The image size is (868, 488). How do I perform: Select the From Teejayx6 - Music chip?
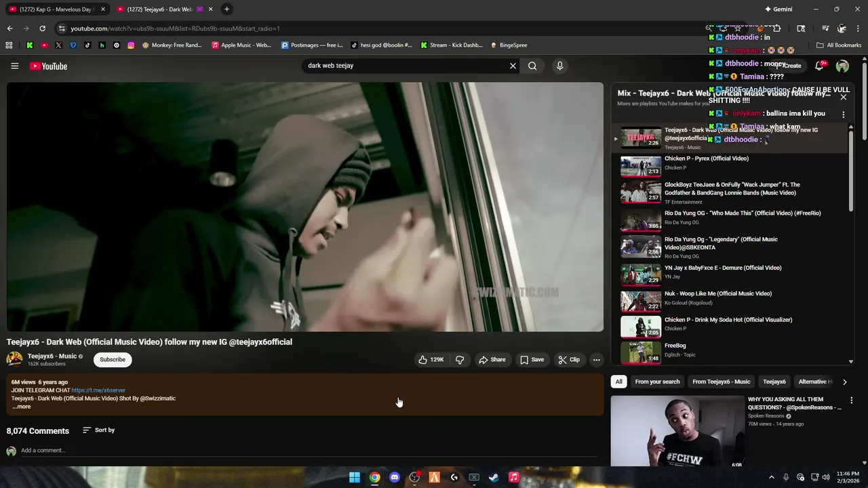click(721, 382)
